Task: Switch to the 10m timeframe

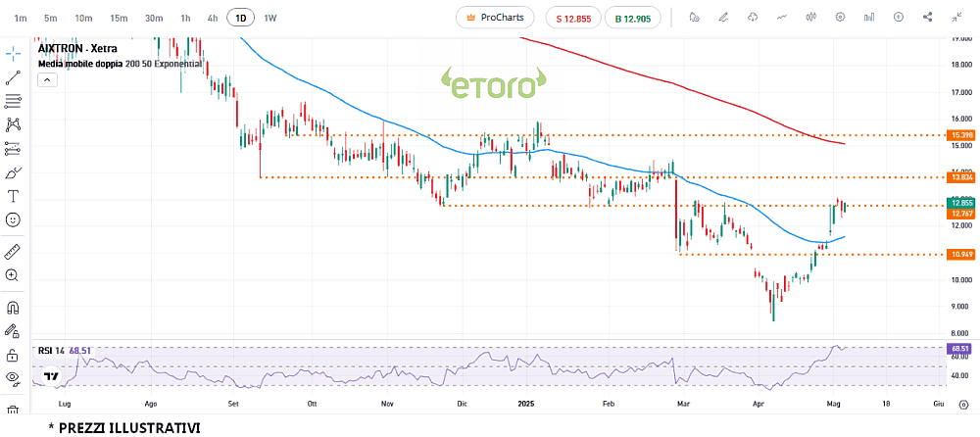Action: coord(83,19)
